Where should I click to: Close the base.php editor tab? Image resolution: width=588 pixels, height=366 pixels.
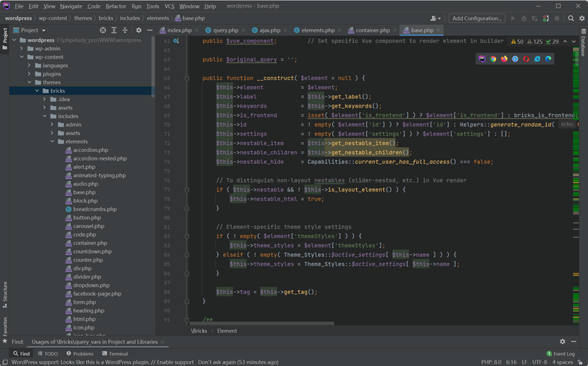(438, 30)
